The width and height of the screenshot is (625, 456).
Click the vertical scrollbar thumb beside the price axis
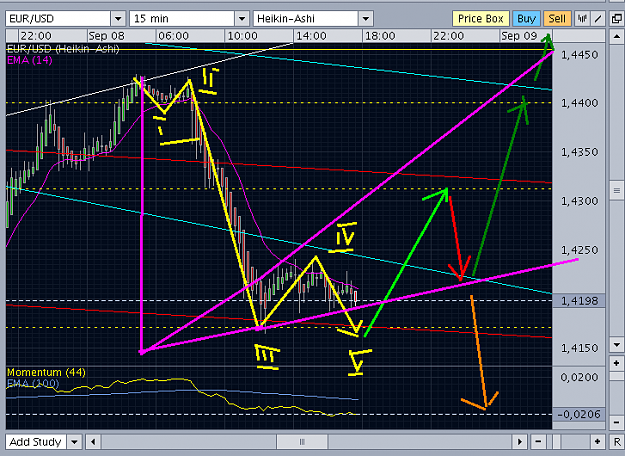[x=617, y=191]
